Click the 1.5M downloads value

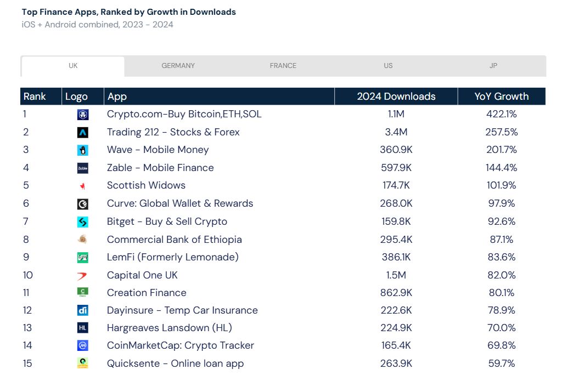pos(396,275)
